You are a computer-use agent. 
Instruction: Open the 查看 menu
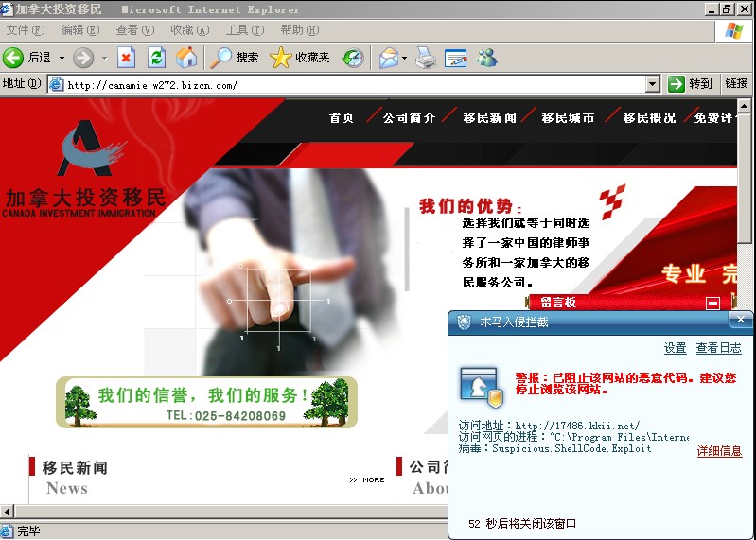coord(132,30)
